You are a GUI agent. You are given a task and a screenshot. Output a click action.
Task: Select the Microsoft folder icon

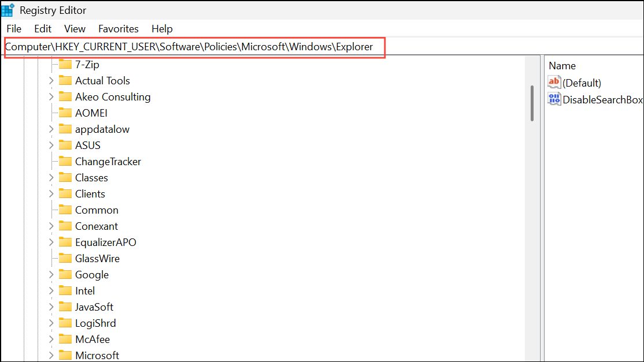(65, 355)
